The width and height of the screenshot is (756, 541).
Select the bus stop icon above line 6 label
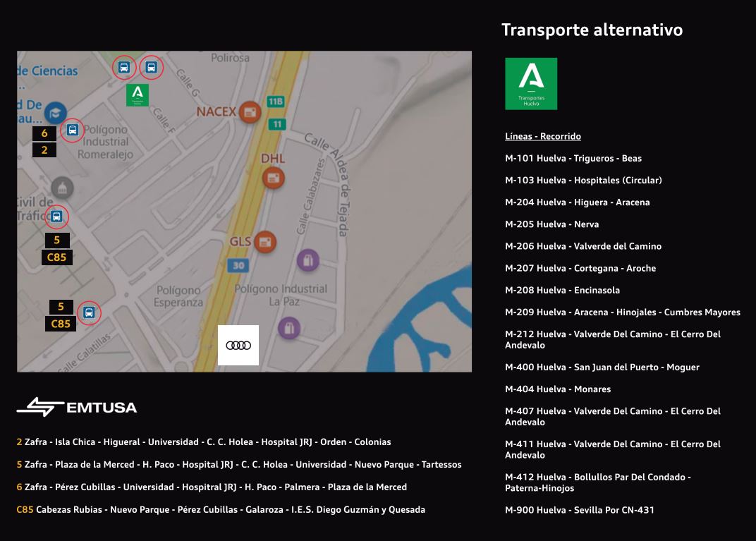(x=72, y=130)
